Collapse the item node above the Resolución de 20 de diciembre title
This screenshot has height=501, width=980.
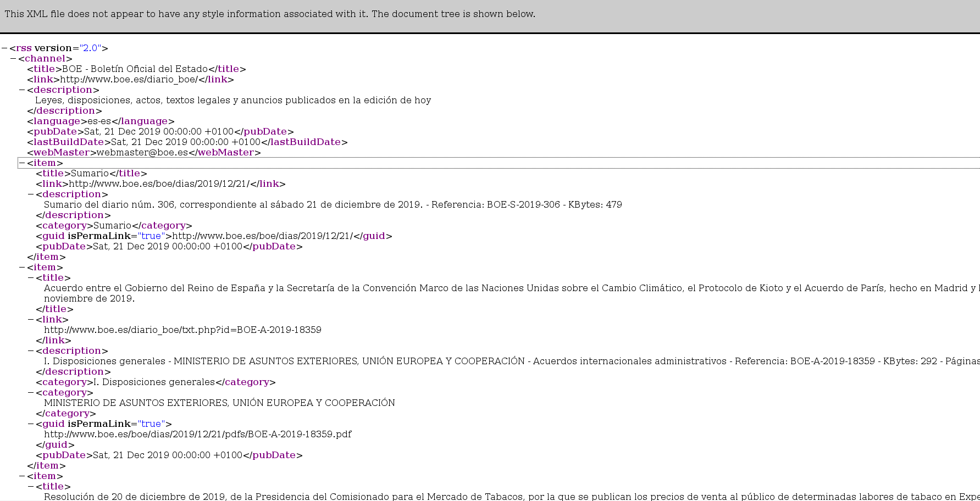click(x=22, y=476)
